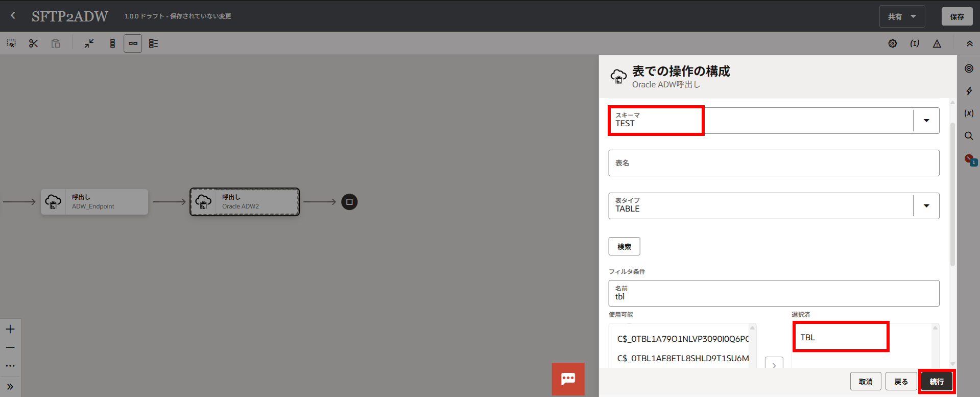Select the ADW_Endpoint invoke node
The height and width of the screenshot is (397, 980).
(94, 202)
